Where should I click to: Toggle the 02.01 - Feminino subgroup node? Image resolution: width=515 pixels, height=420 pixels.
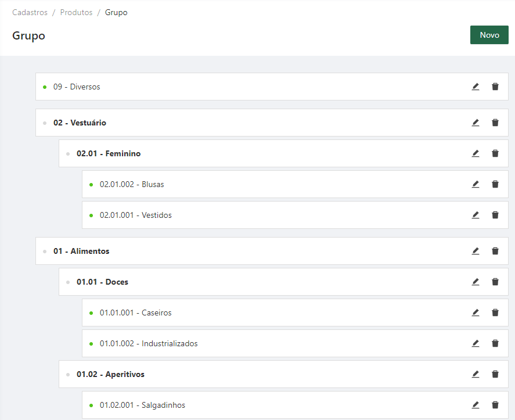283,153
